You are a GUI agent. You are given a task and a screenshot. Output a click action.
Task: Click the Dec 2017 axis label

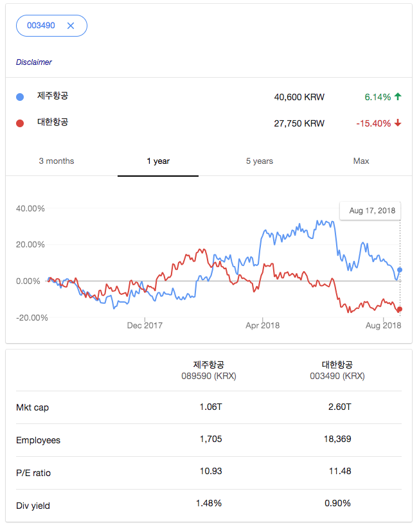pyautogui.click(x=145, y=326)
